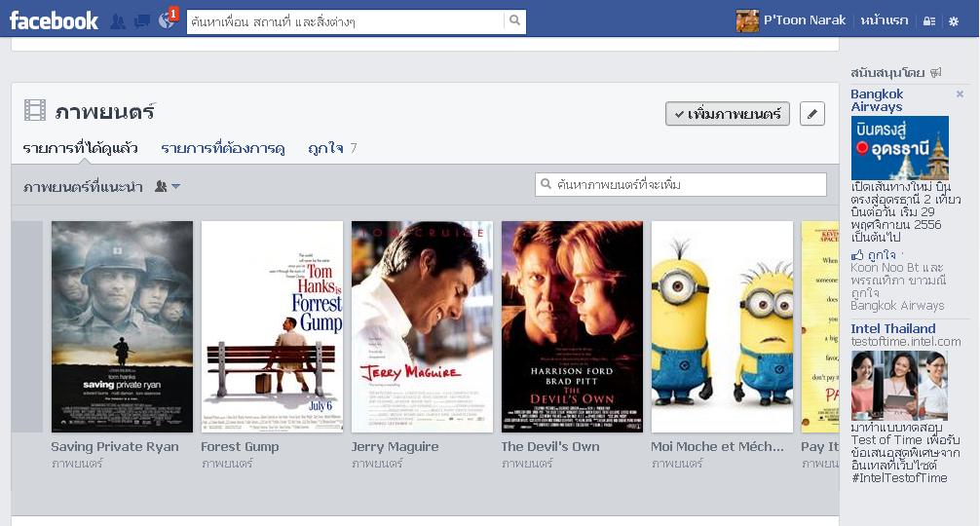The height and width of the screenshot is (526, 980).
Task: Open the ถูกใจ 7 tab
Action: coord(332,149)
